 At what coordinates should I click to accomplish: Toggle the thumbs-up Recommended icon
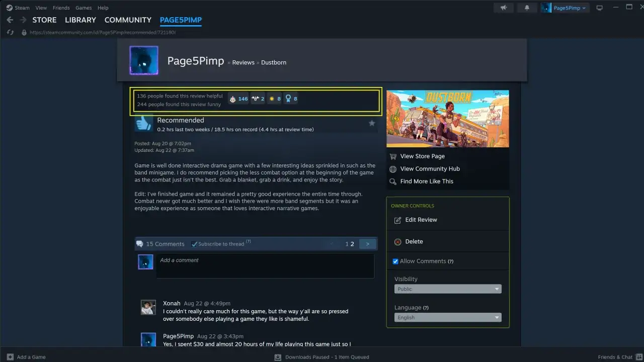(144, 123)
